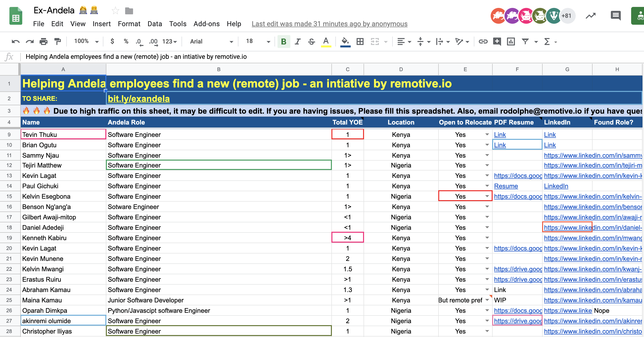Viewport: 644px width, 337px height.
Task: Click the insert comment icon
Action: [497, 42]
